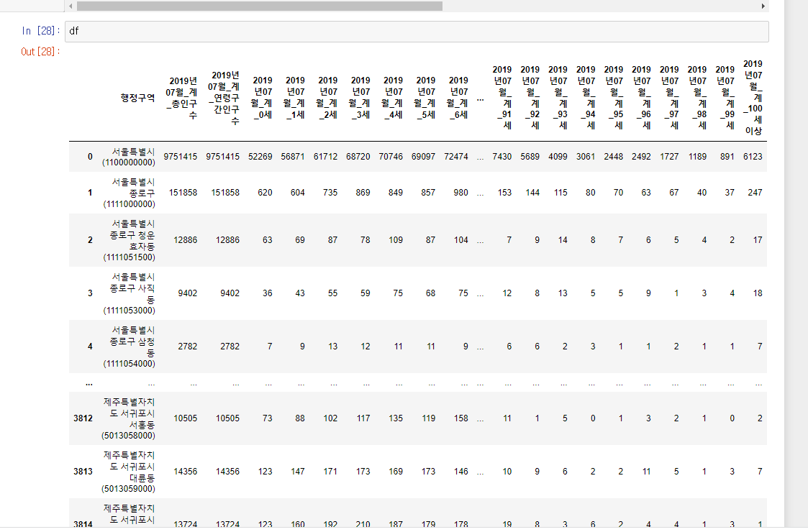Click the 2019년07월_계_100세 이상 column header
The image size is (808, 532).
pos(753,97)
